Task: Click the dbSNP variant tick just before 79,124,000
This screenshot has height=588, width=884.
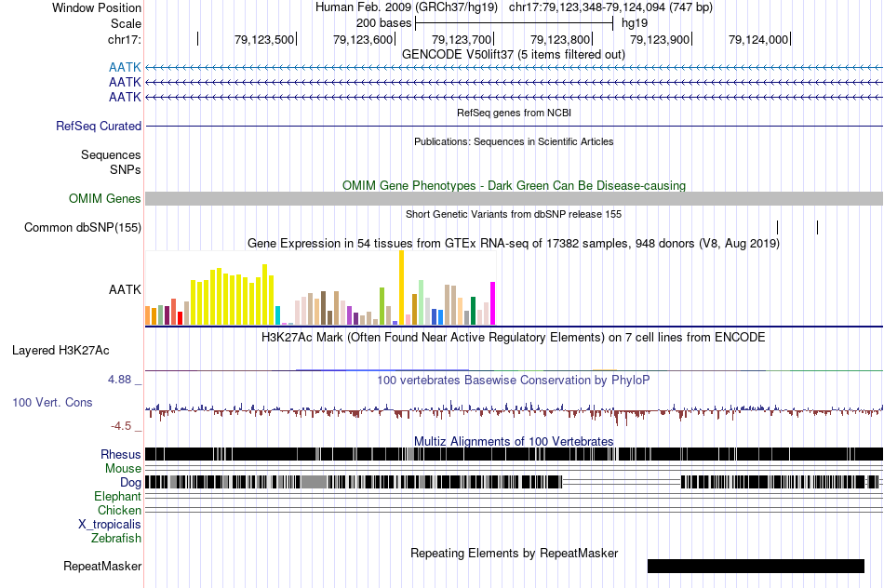Action: tap(777, 227)
